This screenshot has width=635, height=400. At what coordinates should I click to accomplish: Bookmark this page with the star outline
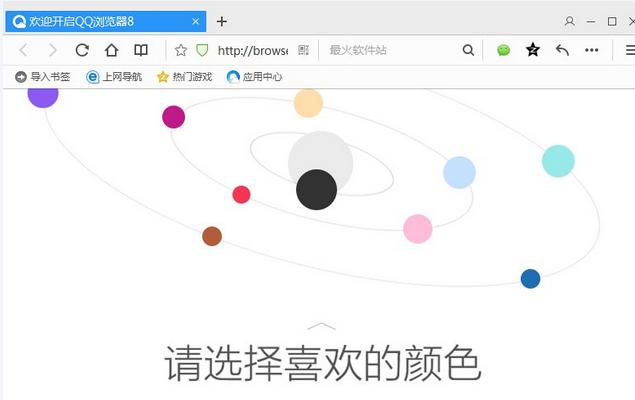point(181,50)
